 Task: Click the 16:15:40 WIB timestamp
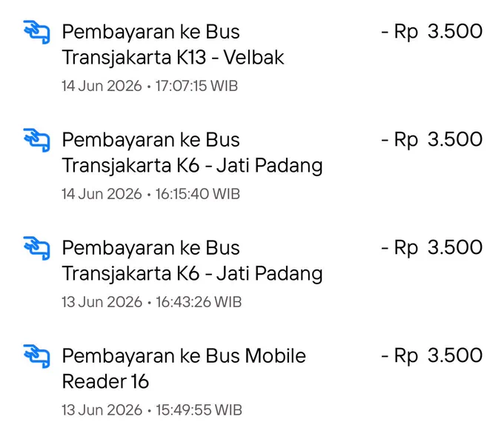(x=198, y=194)
